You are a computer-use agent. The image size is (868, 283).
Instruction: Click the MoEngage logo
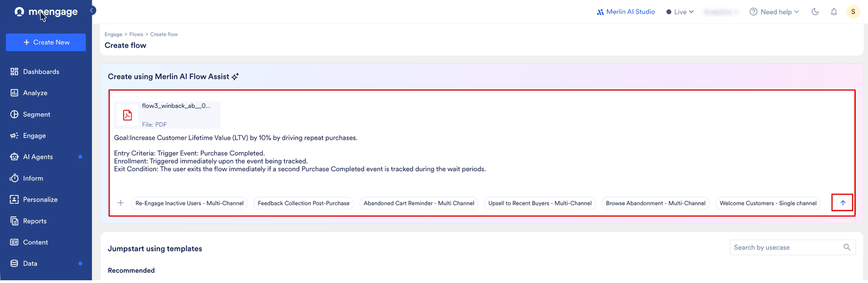pyautogui.click(x=46, y=12)
